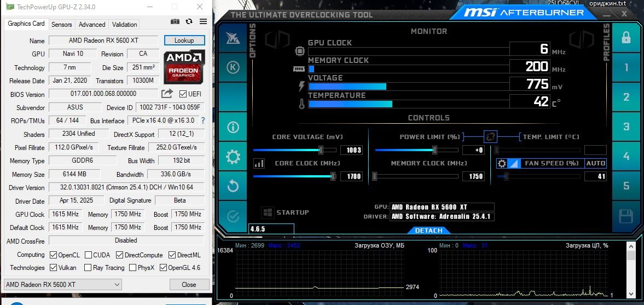Screen dimensions: 644x305
Task: Toggle the profiles lock icon
Action: point(626,38)
